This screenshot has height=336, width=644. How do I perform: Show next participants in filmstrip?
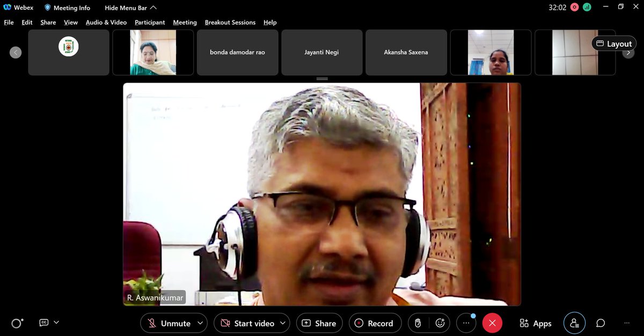coord(628,53)
